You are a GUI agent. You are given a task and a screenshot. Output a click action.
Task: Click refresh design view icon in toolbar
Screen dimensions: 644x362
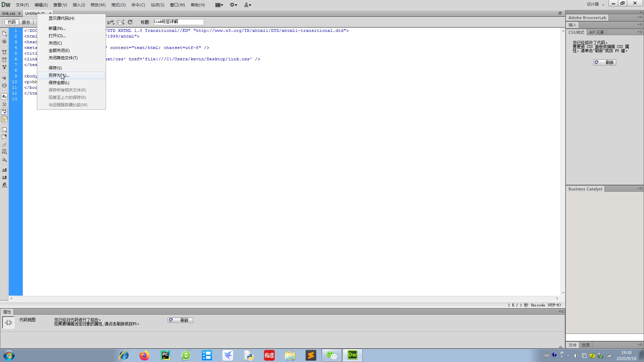[130, 22]
